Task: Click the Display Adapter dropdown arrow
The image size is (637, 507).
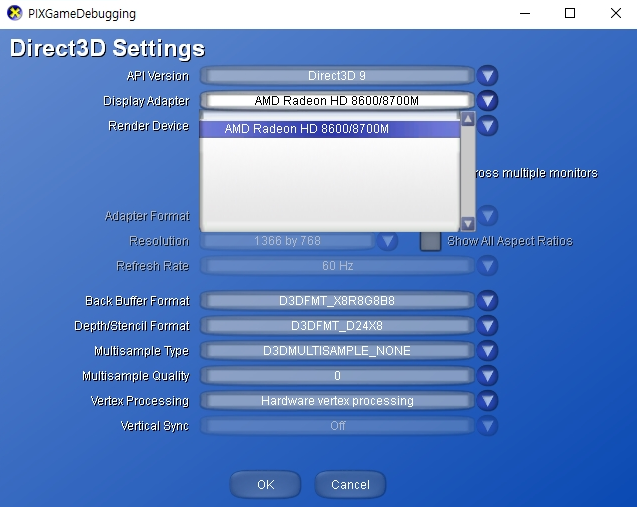Action: [488, 101]
